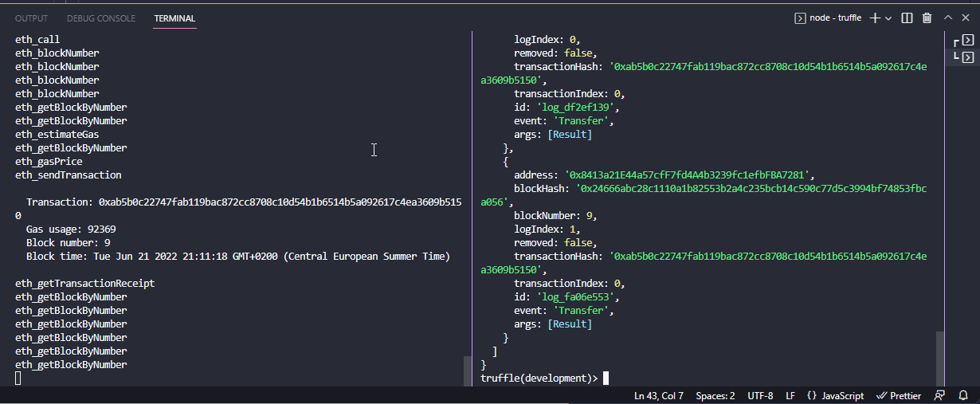This screenshot has width=980, height=404.
Task: Click the id 'log_fa06e553' value
Action: pos(574,296)
